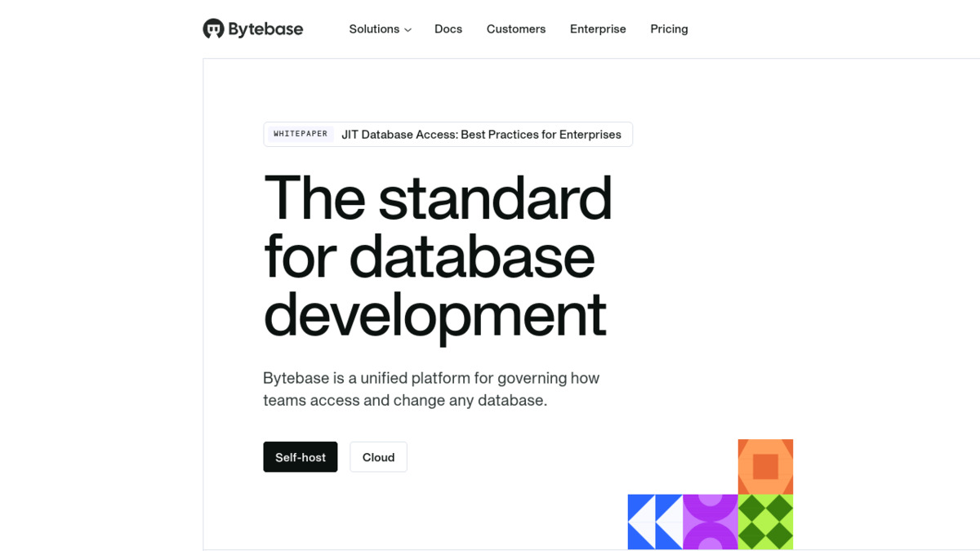Click the Bytebase robot logo icon
Screen dimensions: 980x551
(212, 28)
